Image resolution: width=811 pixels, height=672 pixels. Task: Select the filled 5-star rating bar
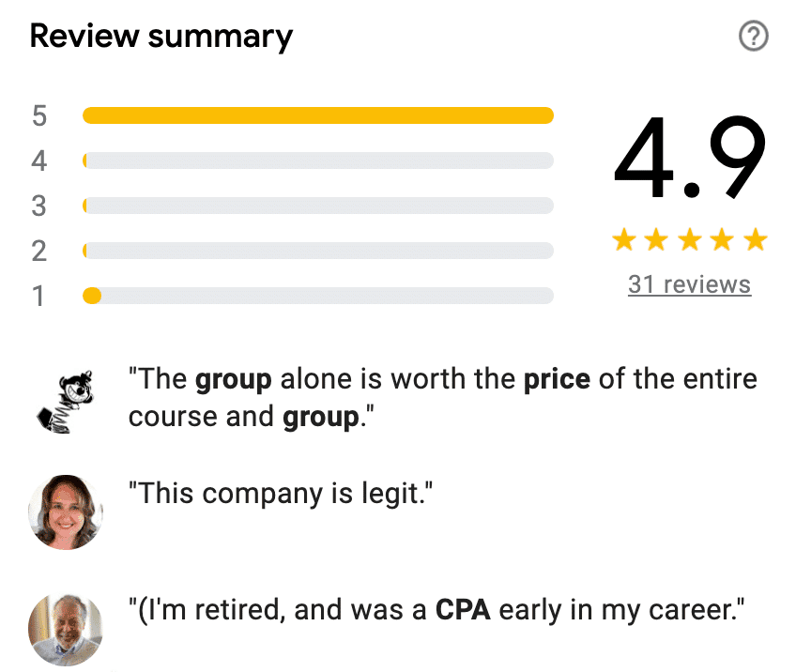pyautogui.click(x=319, y=115)
